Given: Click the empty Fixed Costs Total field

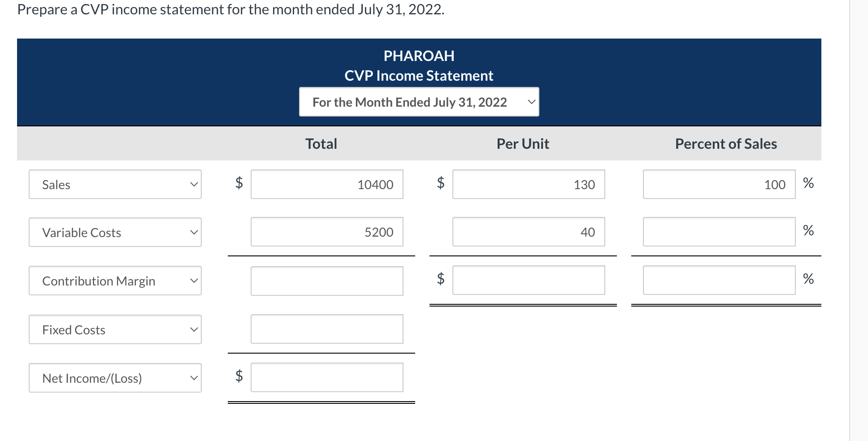Looking at the screenshot, I should pos(326,329).
